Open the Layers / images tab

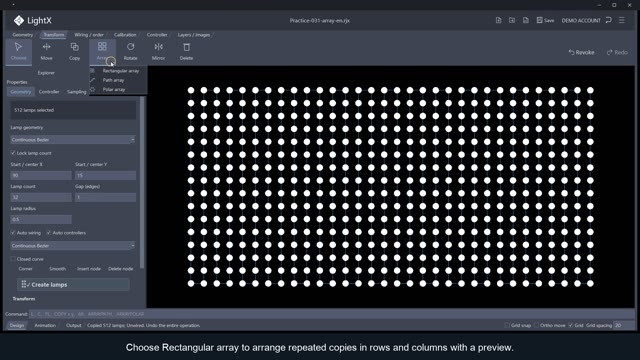pyautogui.click(x=193, y=35)
